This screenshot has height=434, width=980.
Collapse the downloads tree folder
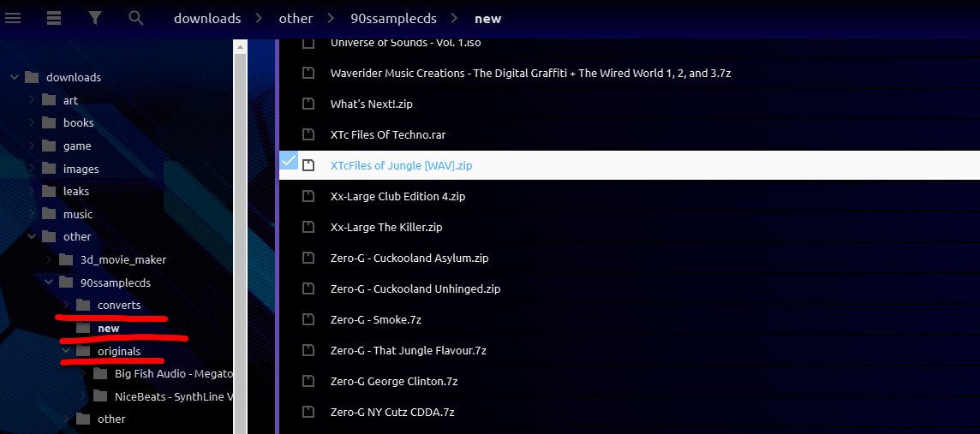pyautogui.click(x=14, y=77)
